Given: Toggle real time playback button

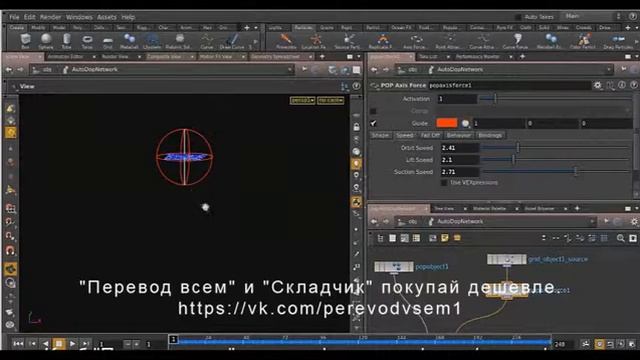Looking at the screenshot, I should coord(599,344).
